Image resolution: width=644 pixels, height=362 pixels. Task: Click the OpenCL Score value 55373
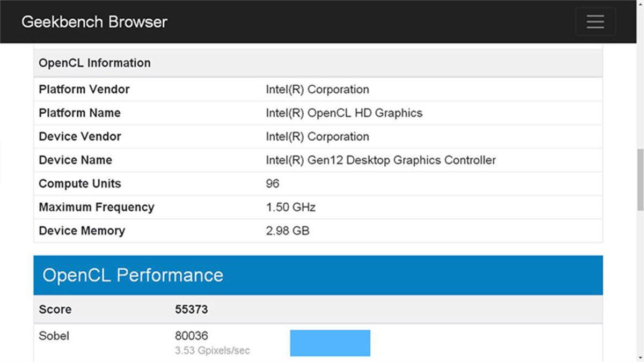click(190, 309)
